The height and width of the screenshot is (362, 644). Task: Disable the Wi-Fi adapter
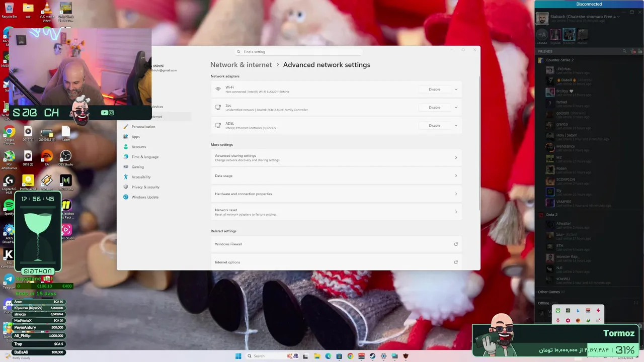click(435, 89)
